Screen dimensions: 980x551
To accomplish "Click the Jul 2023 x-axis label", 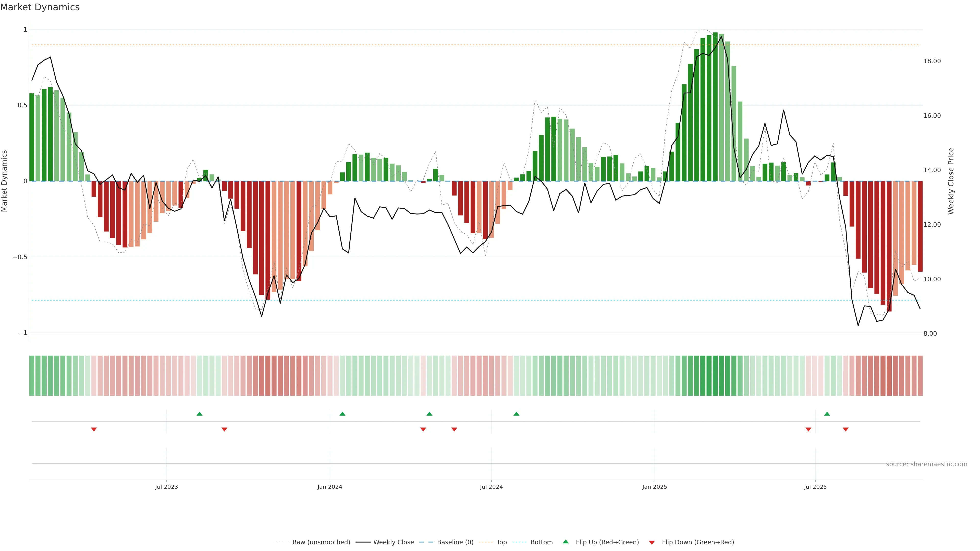I will (x=166, y=487).
